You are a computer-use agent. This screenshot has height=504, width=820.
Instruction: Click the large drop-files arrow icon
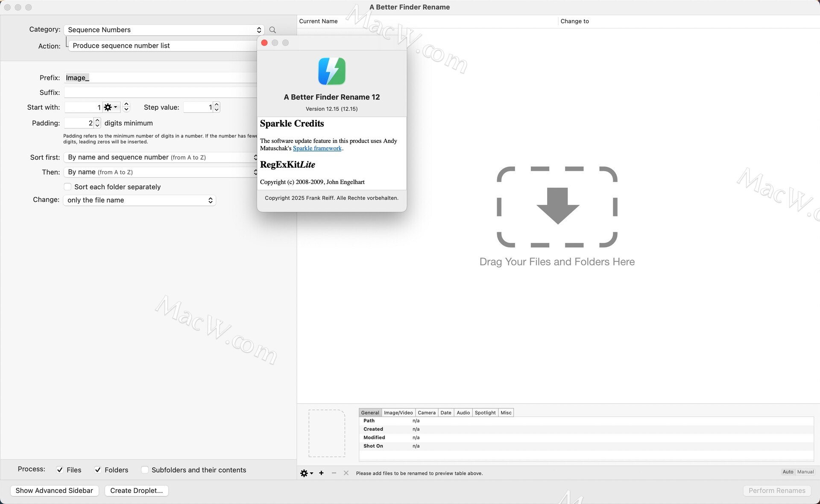tap(557, 207)
